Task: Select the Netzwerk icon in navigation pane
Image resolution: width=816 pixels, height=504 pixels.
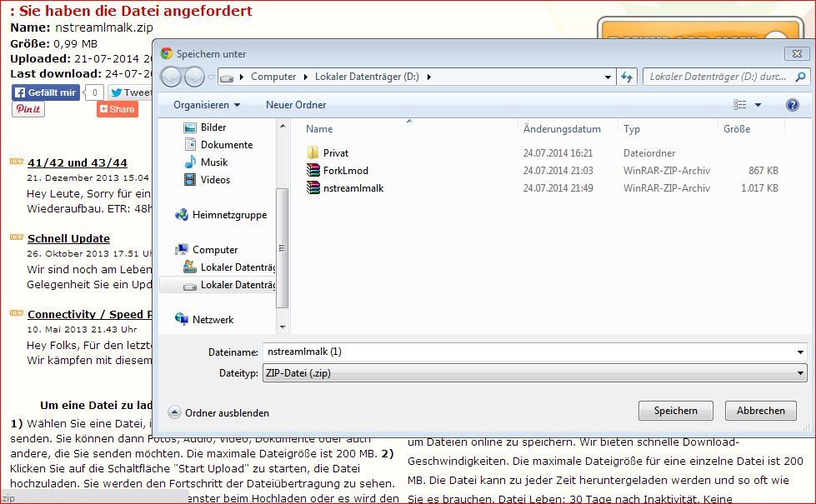Action: (x=182, y=319)
